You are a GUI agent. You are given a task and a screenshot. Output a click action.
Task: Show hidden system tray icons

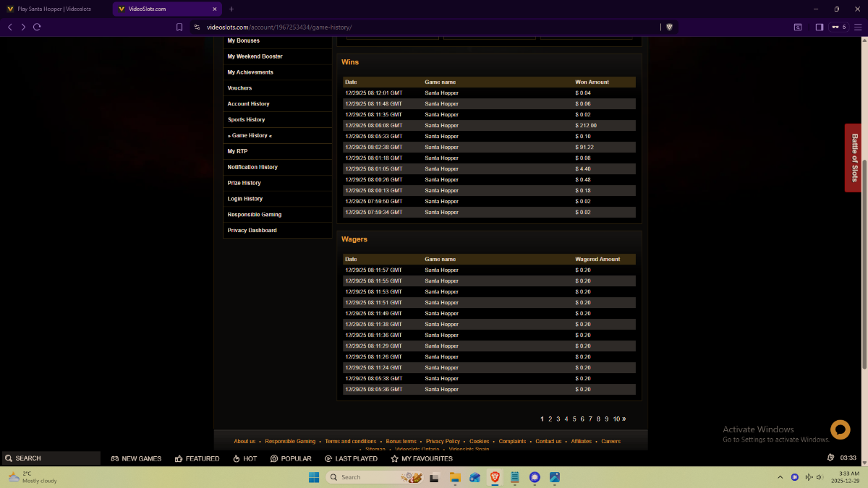pos(780,477)
